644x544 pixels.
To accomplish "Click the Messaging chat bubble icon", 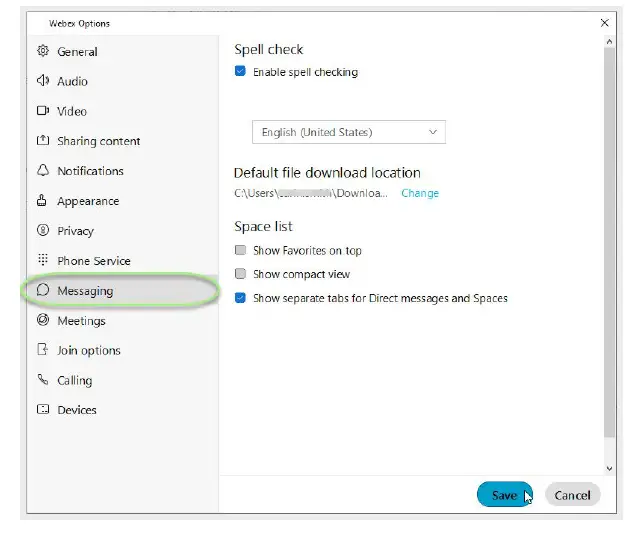I will click(x=43, y=290).
